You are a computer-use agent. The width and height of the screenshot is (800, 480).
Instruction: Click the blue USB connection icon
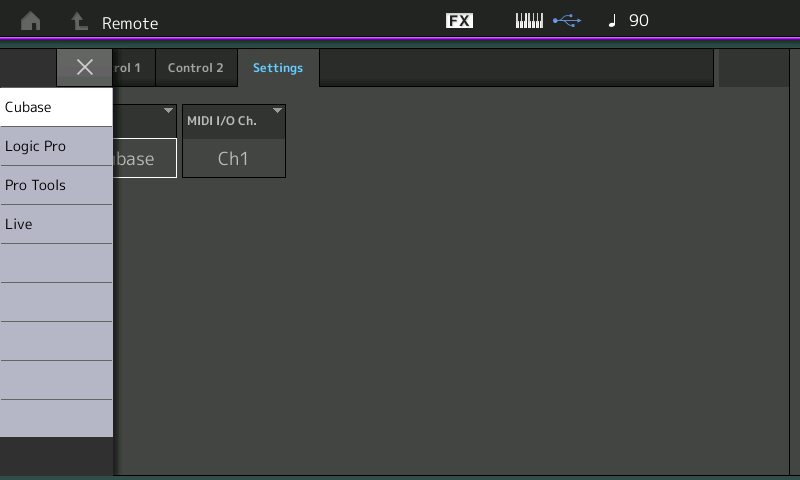[x=567, y=21]
